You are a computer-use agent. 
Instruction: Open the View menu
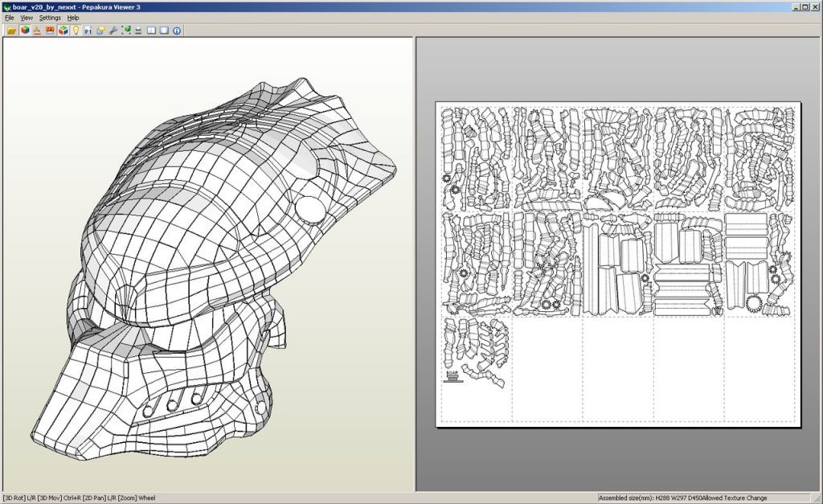tap(27, 18)
